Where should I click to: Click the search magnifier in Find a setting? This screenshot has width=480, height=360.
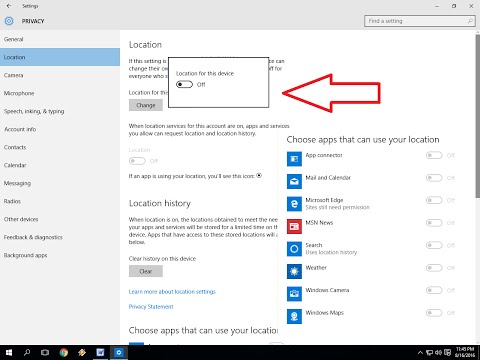point(470,21)
